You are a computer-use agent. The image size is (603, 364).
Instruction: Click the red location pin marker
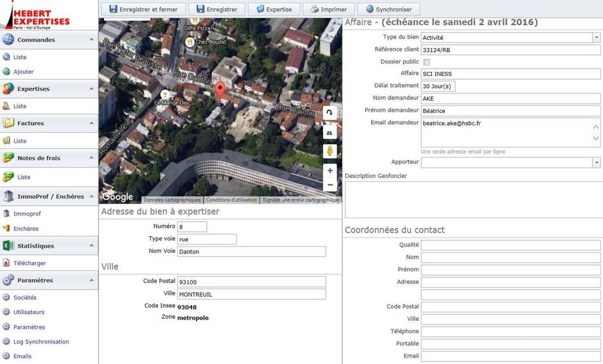click(x=220, y=91)
